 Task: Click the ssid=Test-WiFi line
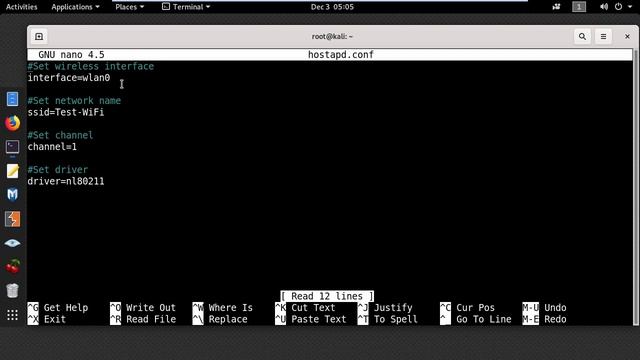(x=66, y=112)
